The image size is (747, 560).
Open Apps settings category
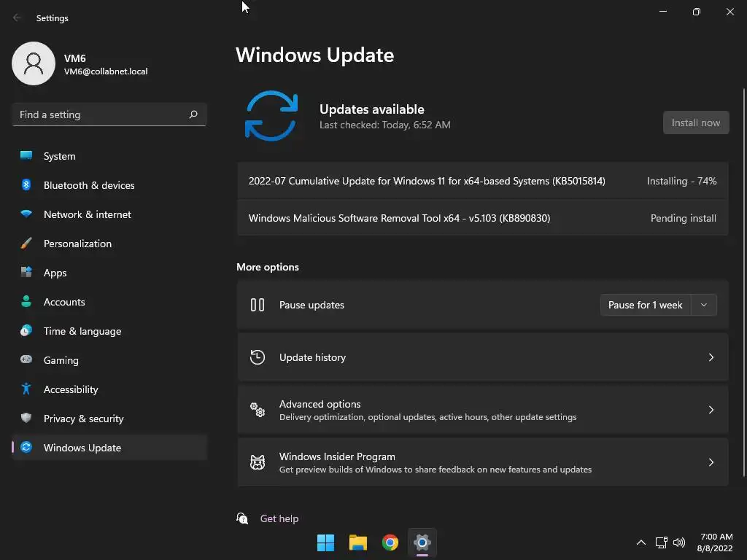109,273
